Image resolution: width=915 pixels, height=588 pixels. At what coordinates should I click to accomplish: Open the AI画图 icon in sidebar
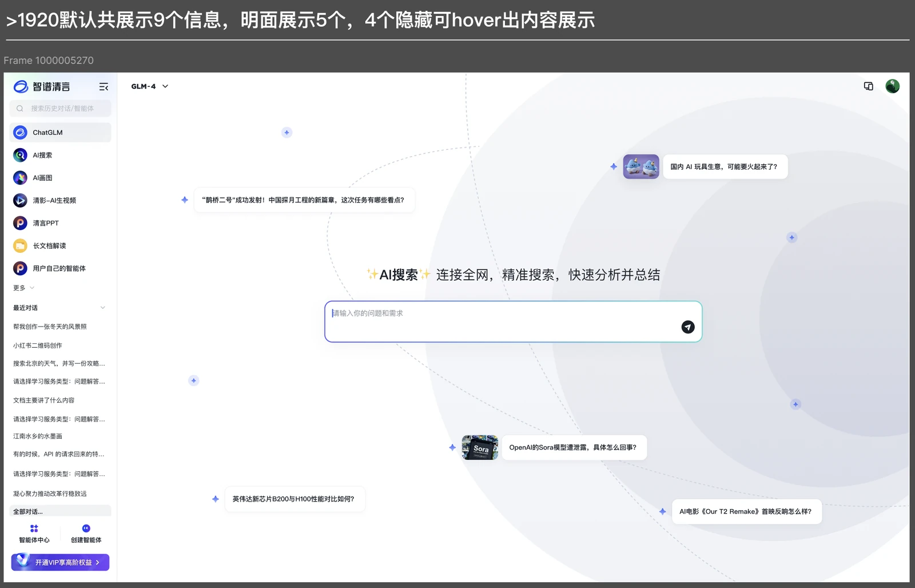click(20, 178)
